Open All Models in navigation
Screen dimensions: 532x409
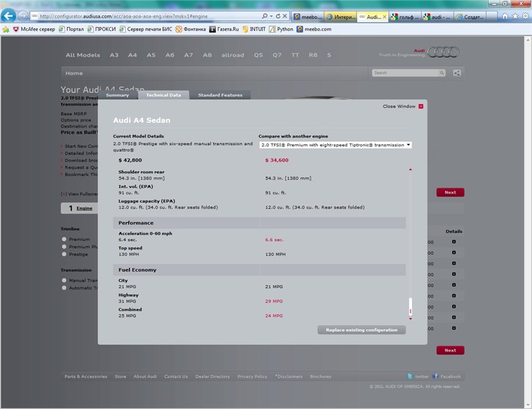click(x=83, y=55)
